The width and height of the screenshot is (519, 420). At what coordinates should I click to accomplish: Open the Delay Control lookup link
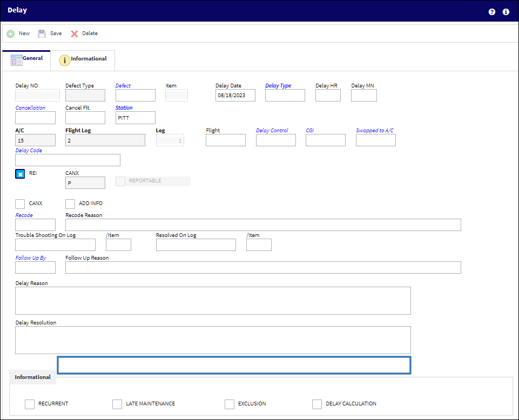point(272,131)
